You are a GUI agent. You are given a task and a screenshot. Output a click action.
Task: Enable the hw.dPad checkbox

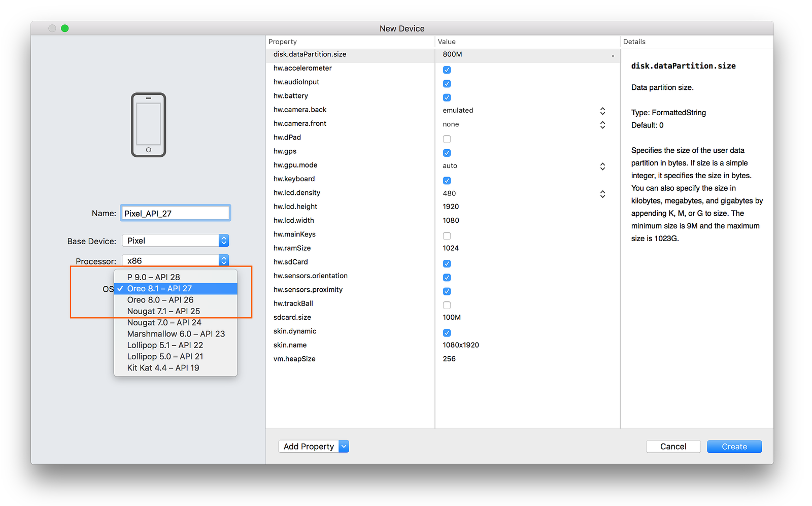click(447, 139)
